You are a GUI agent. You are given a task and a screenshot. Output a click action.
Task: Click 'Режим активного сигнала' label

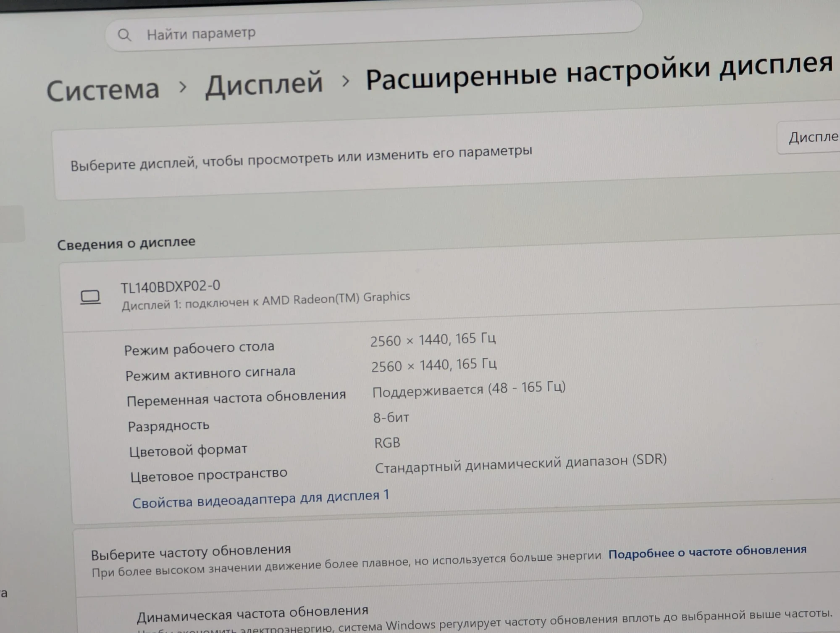(x=210, y=373)
